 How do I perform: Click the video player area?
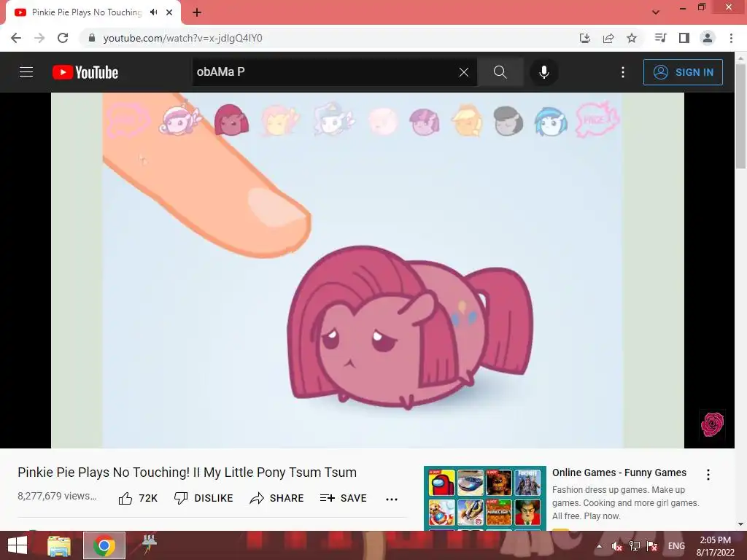(368, 270)
